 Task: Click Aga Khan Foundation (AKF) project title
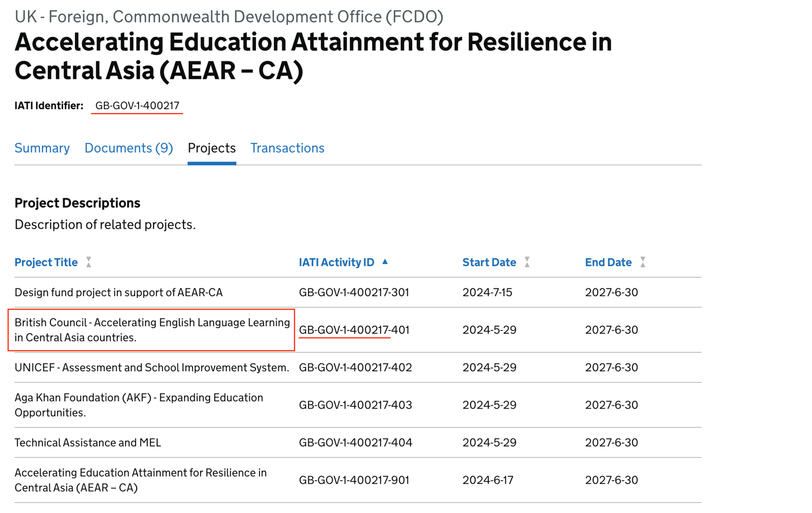139,405
